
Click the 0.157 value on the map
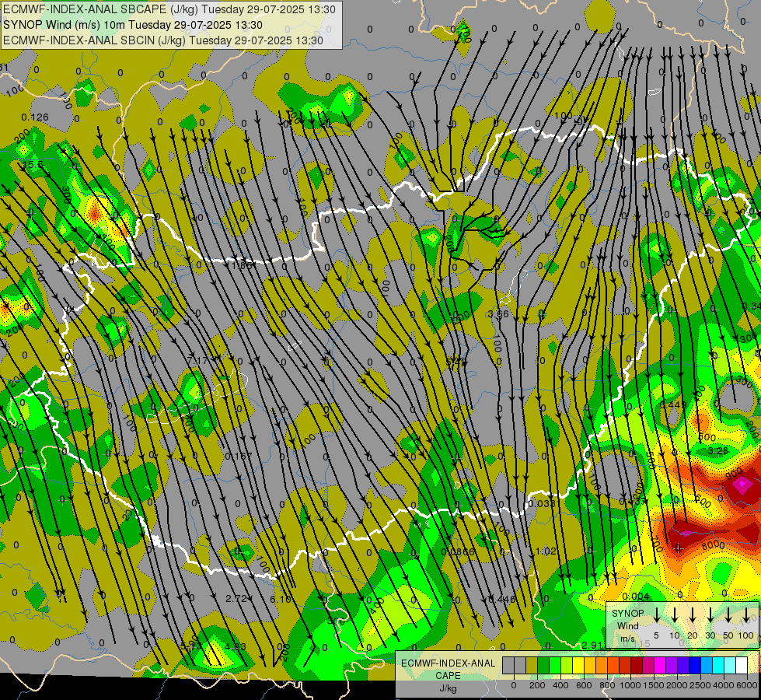pos(239,456)
